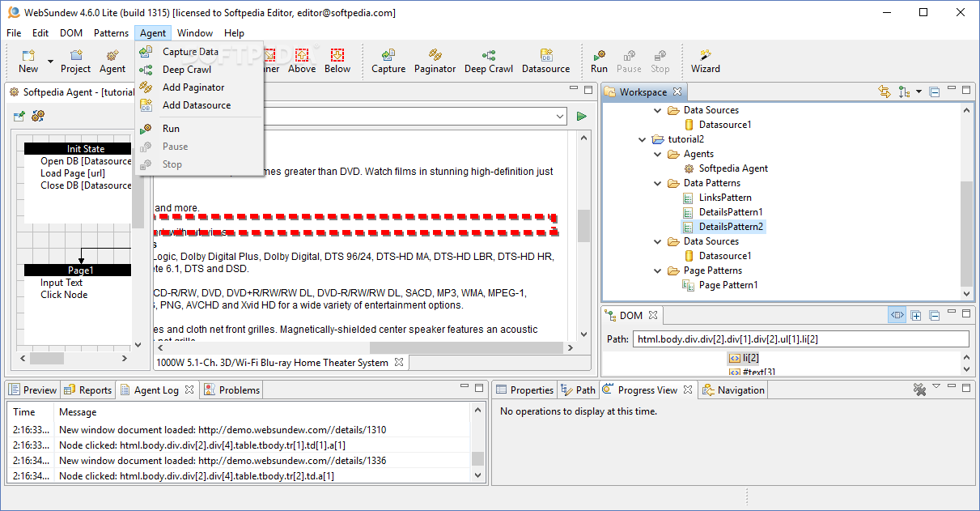Click the New toolbar button
Image resolution: width=980 pixels, height=511 pixels.
click(28, 62)
